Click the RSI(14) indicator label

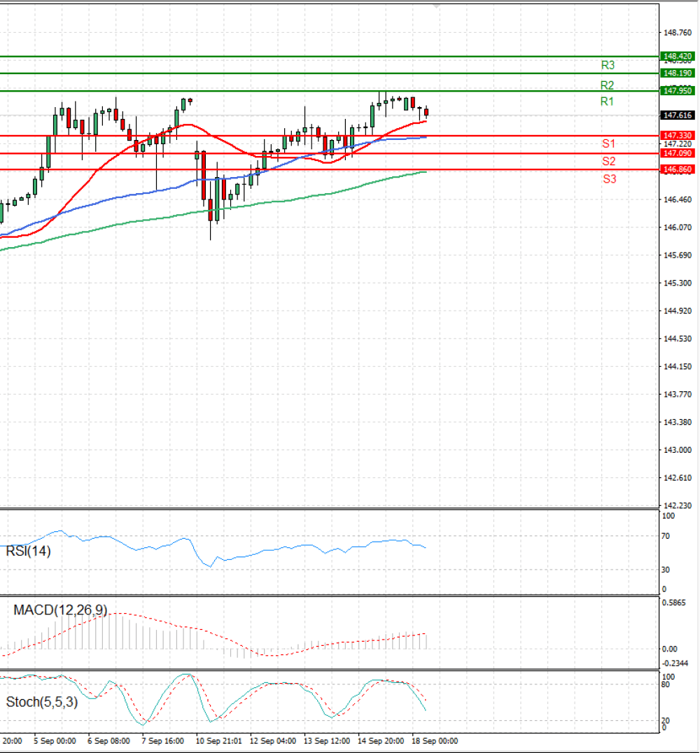28,551
